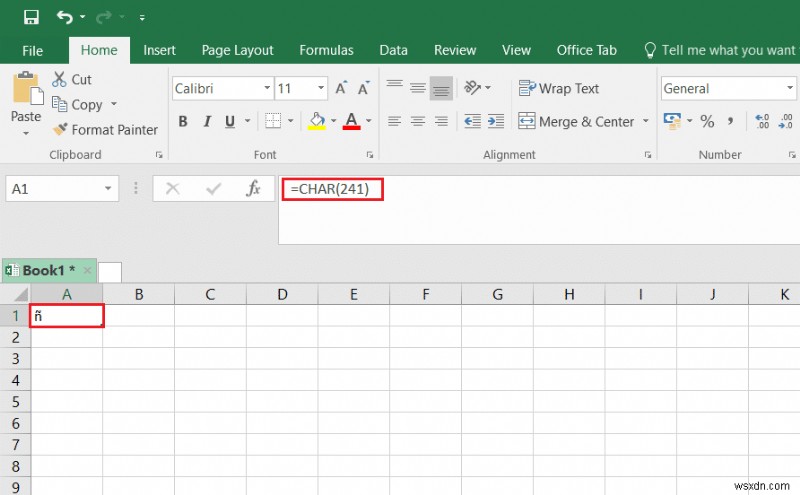Apply red Font Color

[352, 121]
